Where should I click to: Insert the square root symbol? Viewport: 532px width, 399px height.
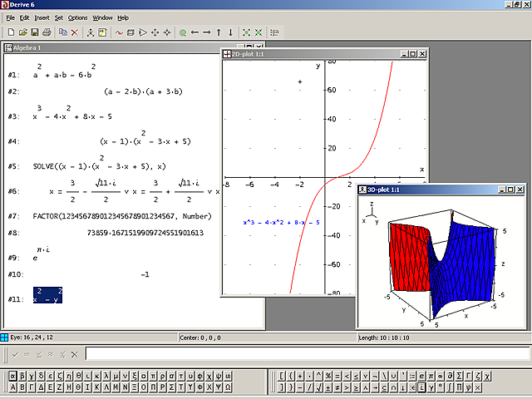tap(319, 387)
